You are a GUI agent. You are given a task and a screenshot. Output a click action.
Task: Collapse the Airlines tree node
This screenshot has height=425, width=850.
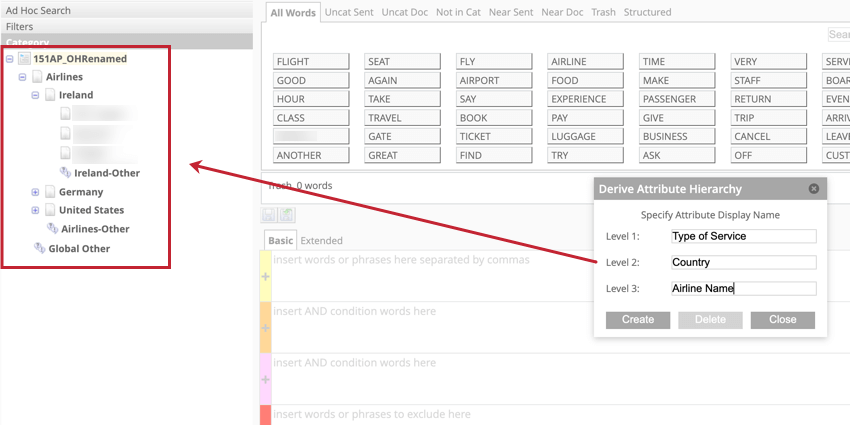(22, 77)
